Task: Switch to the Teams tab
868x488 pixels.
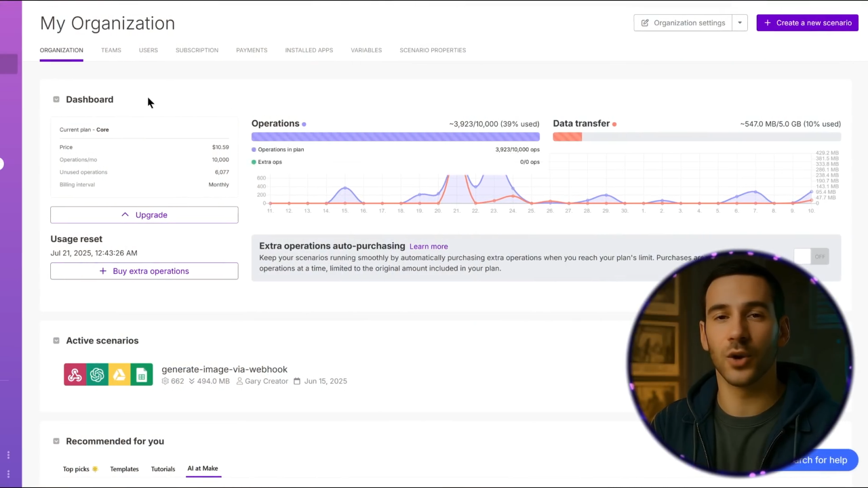Action: coord(111,50)
